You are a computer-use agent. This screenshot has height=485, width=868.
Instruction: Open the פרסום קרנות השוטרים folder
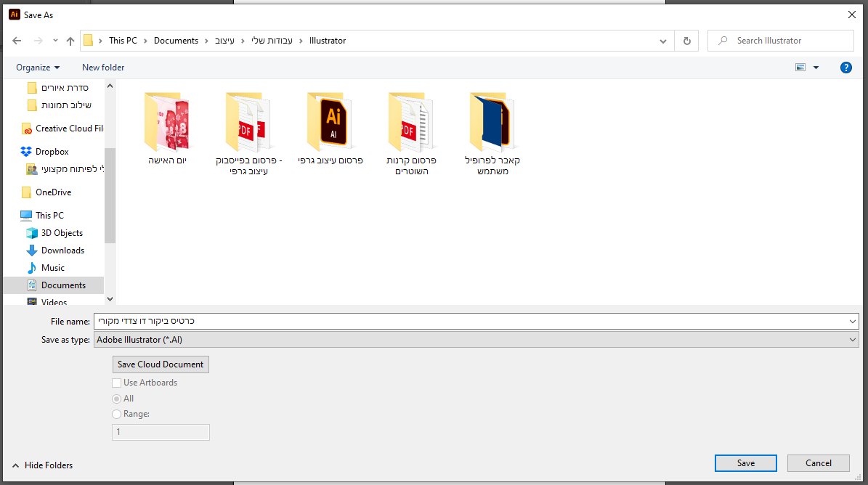411,134
